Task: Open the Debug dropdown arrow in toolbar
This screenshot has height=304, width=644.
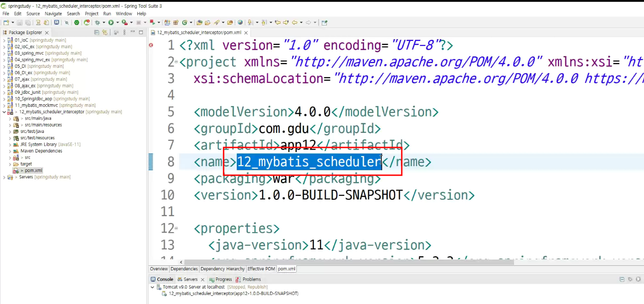Action: tap(104, 22)
